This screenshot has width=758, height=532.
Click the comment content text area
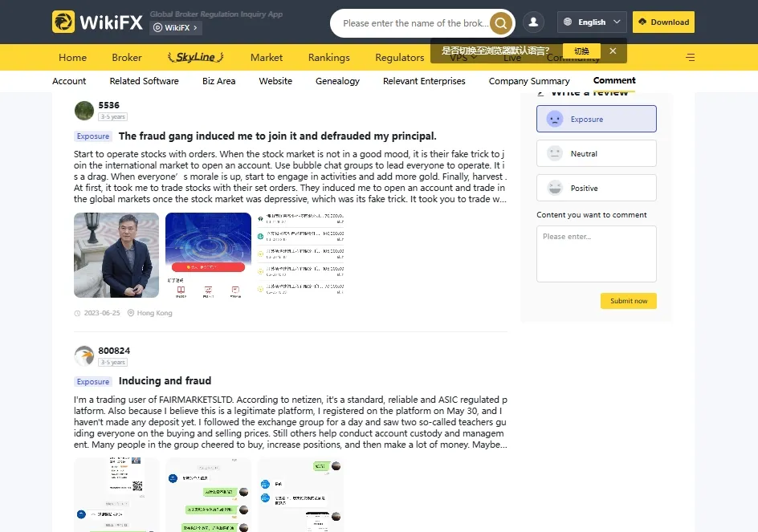[596, 254]
